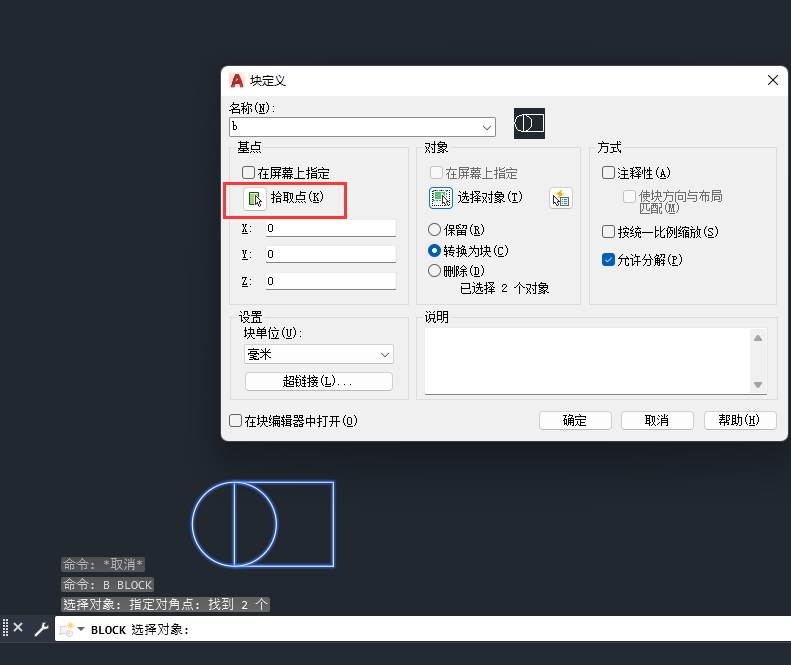Click command history line '命令: B BLOCK'
Screen dimensions: 791x665
pyautogui.click(x=107, y=585)
